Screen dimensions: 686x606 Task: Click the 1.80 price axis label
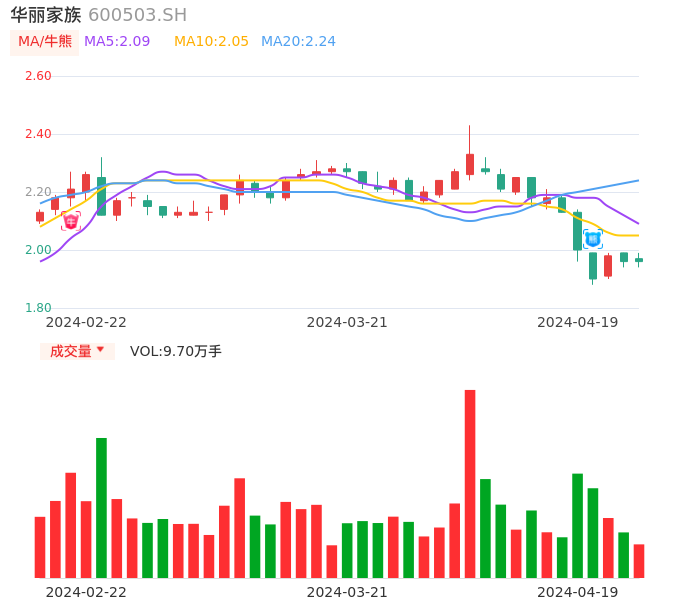[x=38, y=308]
